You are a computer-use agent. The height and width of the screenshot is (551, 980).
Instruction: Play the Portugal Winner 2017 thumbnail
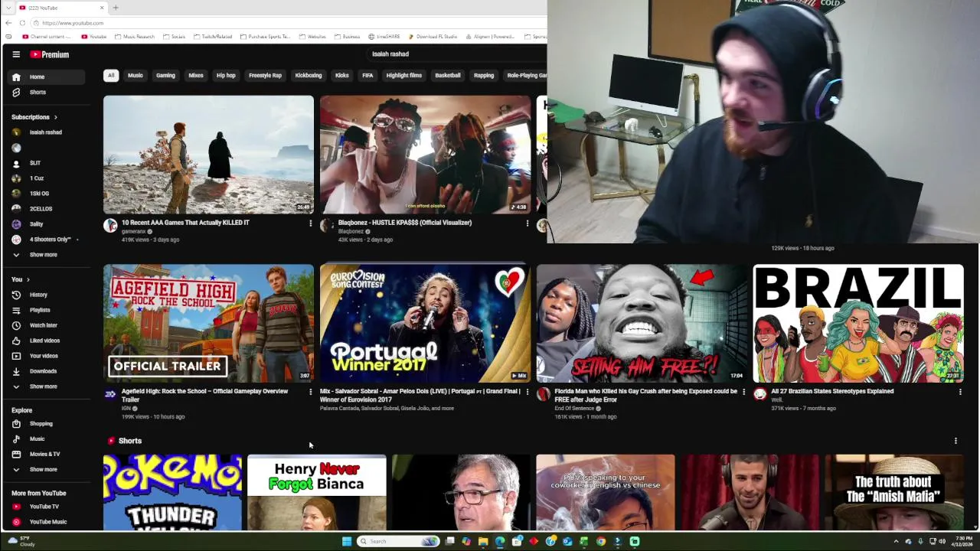pos(425,323)
